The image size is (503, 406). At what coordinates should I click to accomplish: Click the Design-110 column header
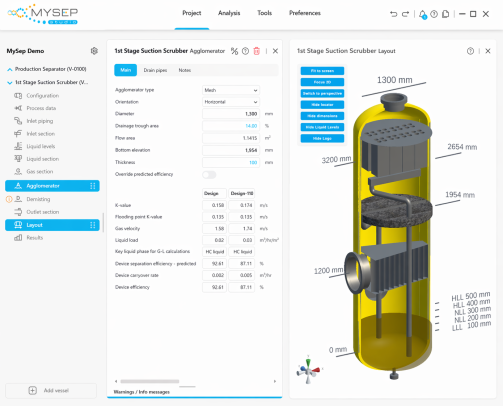pyautogui.click(x=242, y=194)
